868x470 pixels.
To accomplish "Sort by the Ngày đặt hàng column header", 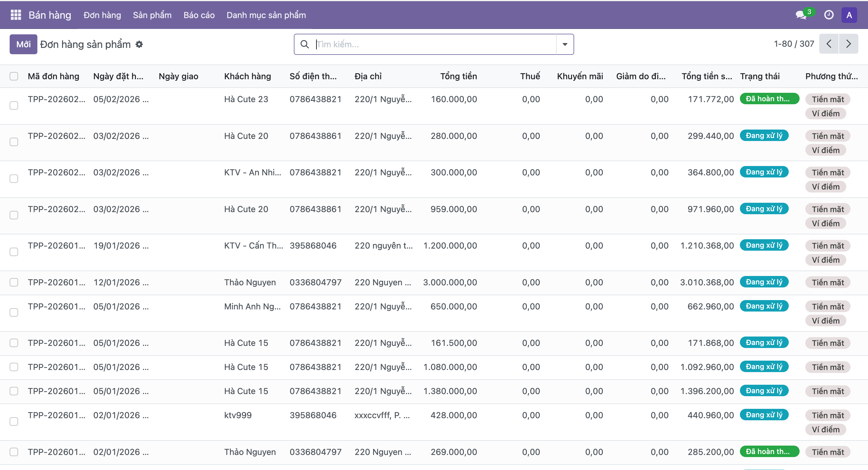I will click(x=118, y=76).
